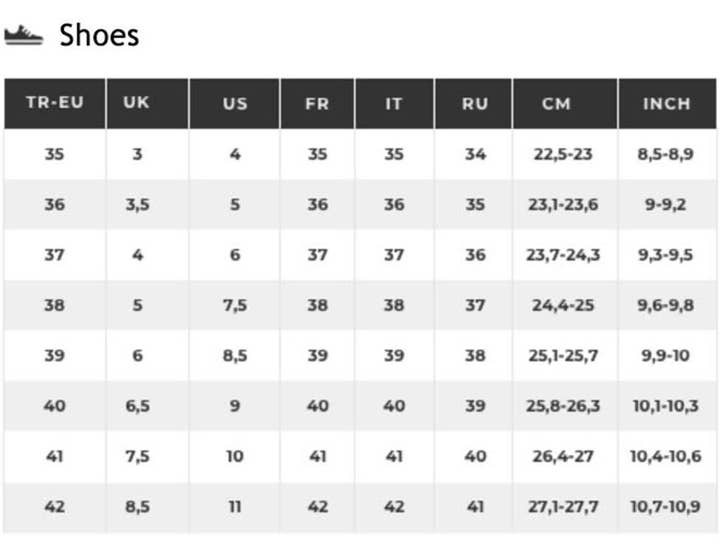Image resolution: width=720 pixels, height=548 pixels.
Task: Select the 24,4-25 CM cell
Action: pyautogui.click(x=564, y=306)
